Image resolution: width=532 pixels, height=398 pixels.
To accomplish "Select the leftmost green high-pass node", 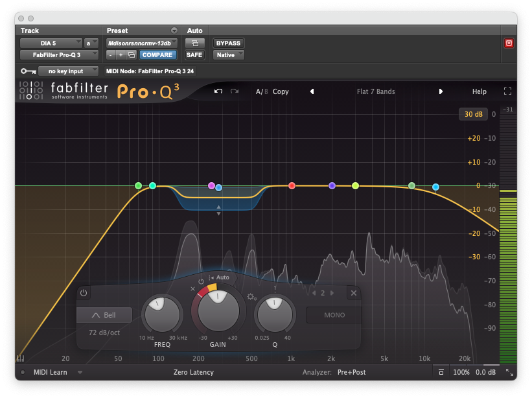I will [138, 185].
